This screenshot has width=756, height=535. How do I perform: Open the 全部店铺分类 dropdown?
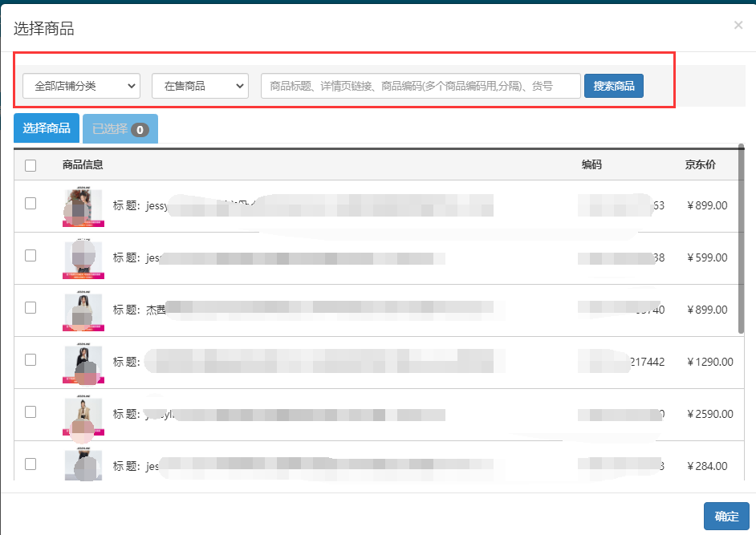coord(81,86)
